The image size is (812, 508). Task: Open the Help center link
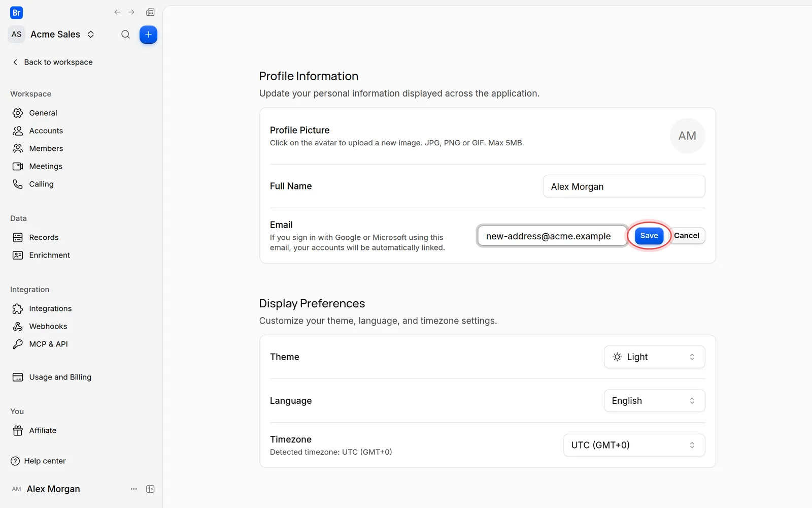click(38, 461)
